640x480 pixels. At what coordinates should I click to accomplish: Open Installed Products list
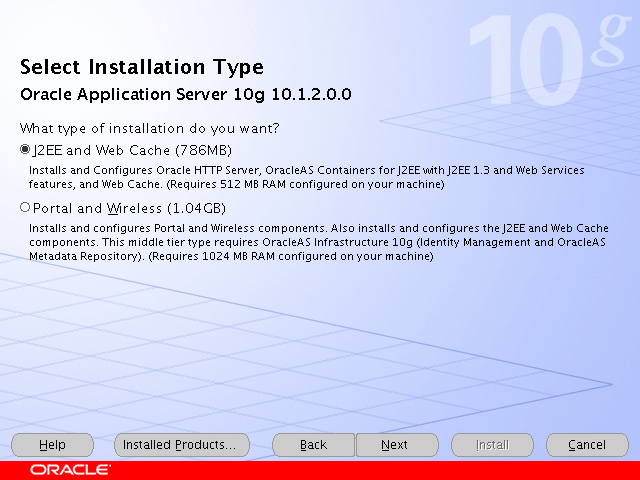click(182, 444)
